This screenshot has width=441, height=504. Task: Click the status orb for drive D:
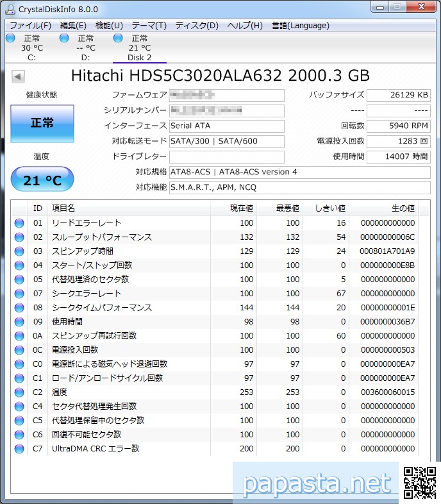tap(64, 38)
